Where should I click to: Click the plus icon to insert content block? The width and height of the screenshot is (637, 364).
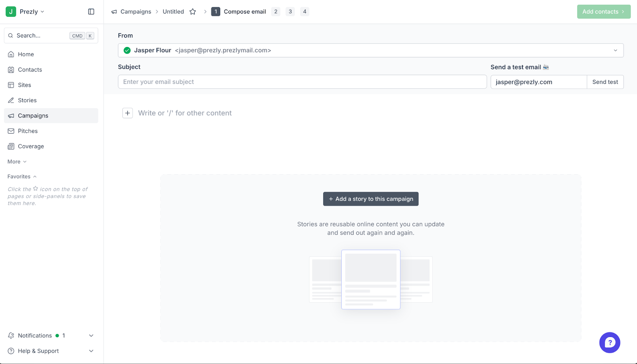(x=127, y=113)
